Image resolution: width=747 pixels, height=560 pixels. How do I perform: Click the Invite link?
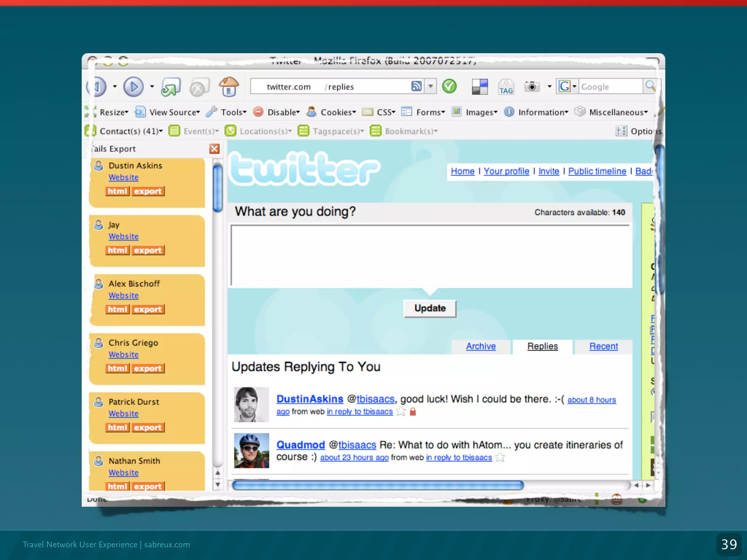(x=549, y=171)
